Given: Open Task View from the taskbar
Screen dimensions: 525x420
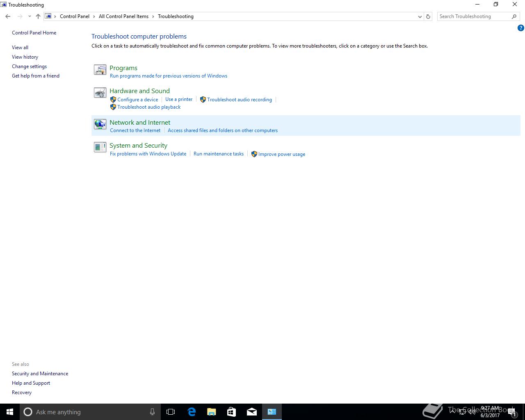Looking at the screenshot, I should pos(171,412).
